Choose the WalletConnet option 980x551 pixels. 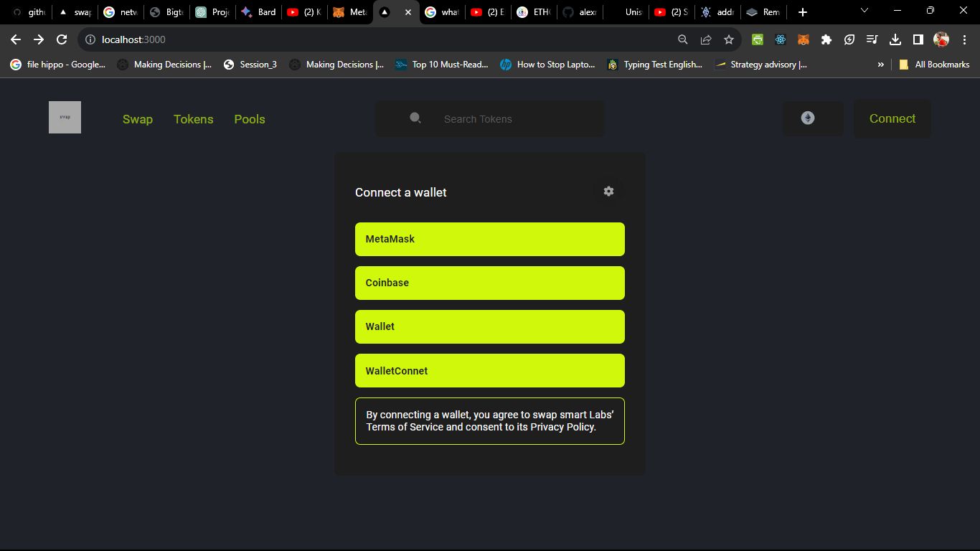click(x=490, y=371)
